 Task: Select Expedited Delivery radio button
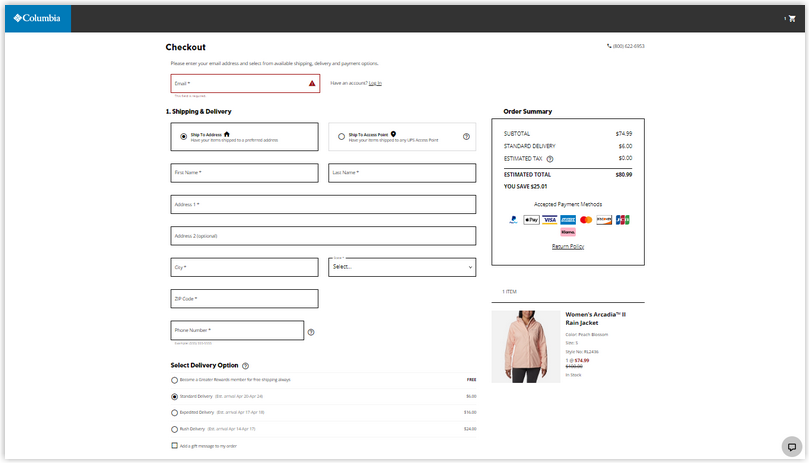point(175,413)
